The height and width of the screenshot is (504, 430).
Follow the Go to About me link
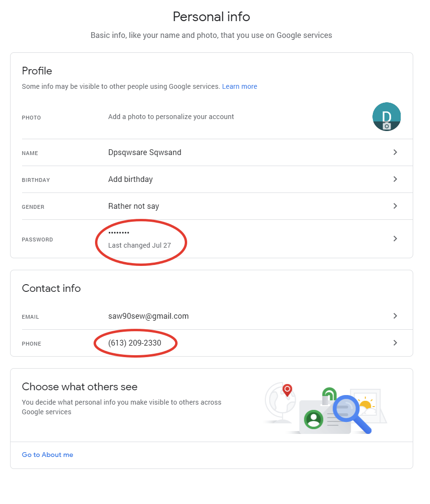click(x=48, y=455)
